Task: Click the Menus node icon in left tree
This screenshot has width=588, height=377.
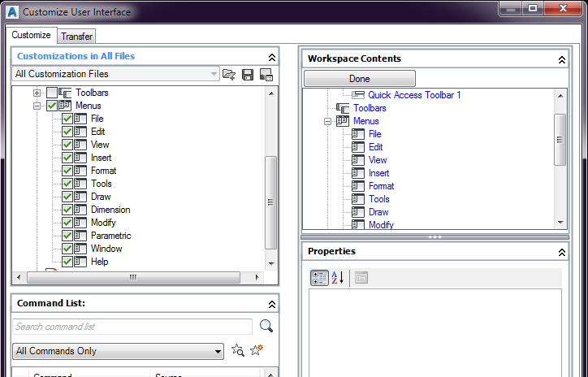Action: pos(65,106)
